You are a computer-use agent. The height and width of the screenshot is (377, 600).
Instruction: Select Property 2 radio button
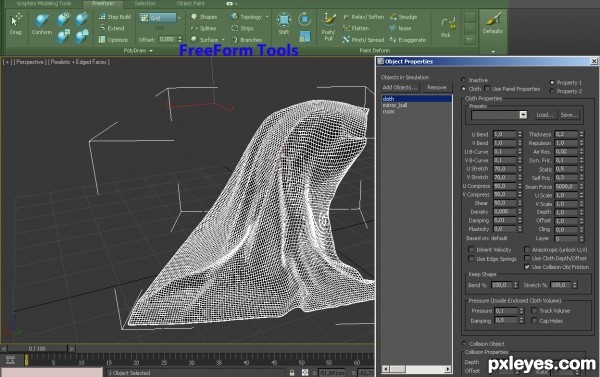pos(552,91)
